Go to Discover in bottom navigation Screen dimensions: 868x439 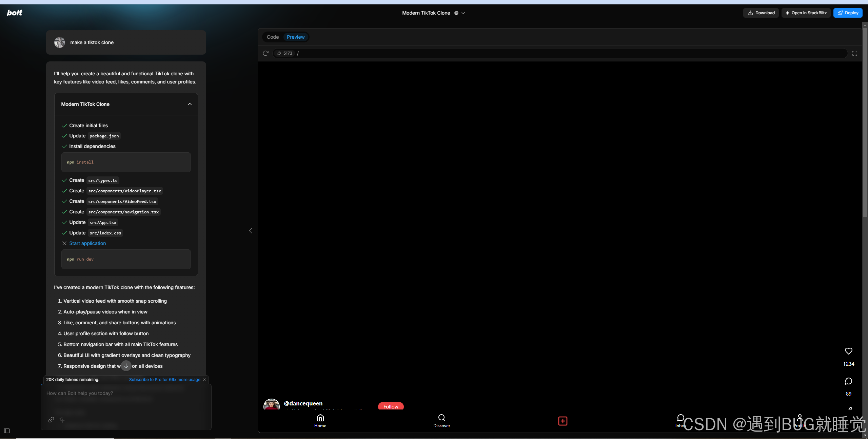pos(441,421)
